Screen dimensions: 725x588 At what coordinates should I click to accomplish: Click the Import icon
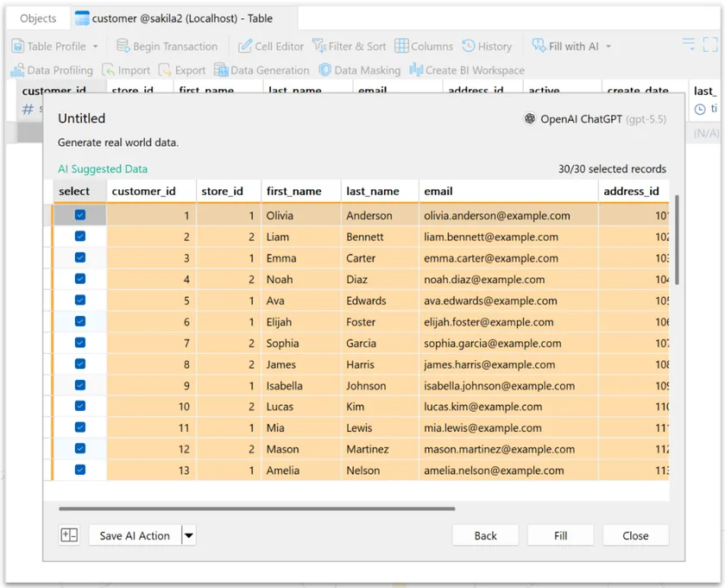[108, 70]
